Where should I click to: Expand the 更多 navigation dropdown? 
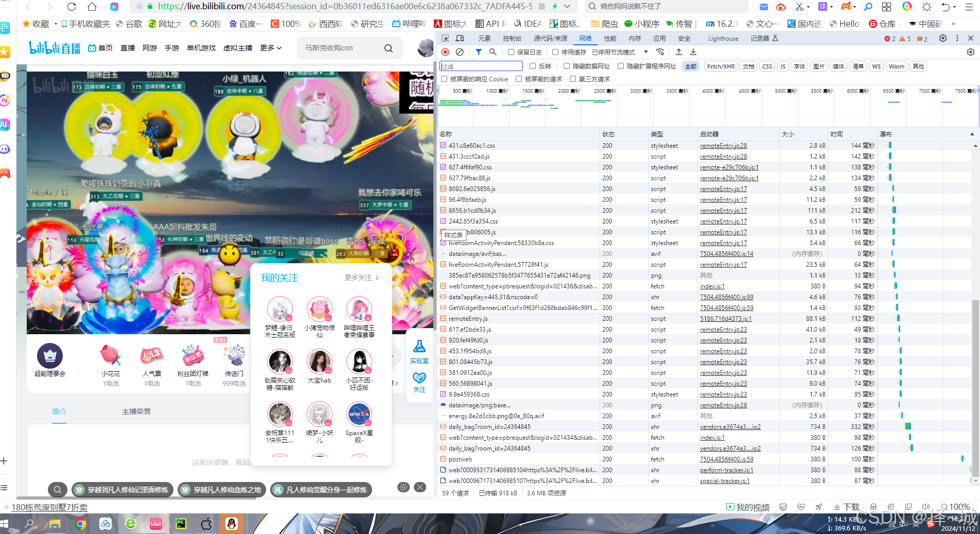[271, 48]
